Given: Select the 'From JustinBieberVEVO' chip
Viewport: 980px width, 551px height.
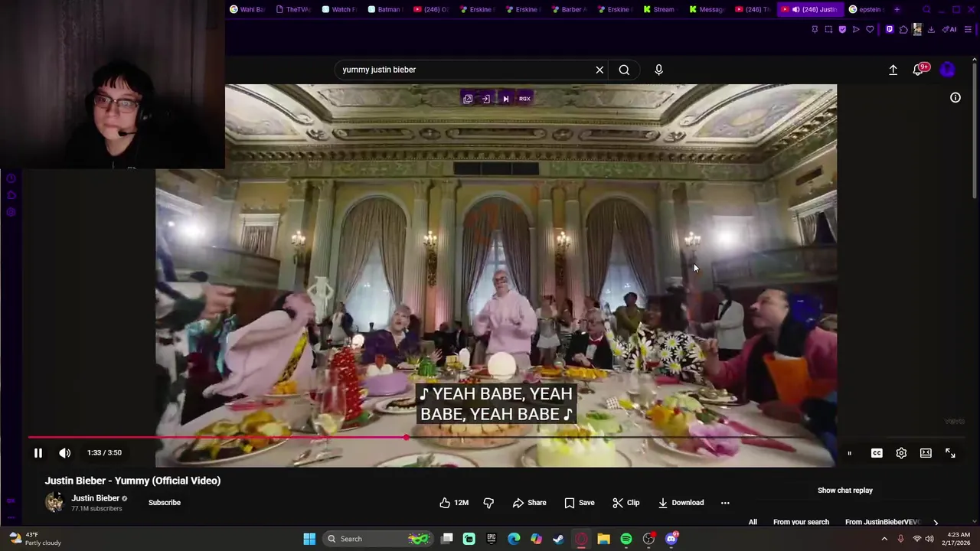Looking at the screenshot, I should (x=882, y=522).
